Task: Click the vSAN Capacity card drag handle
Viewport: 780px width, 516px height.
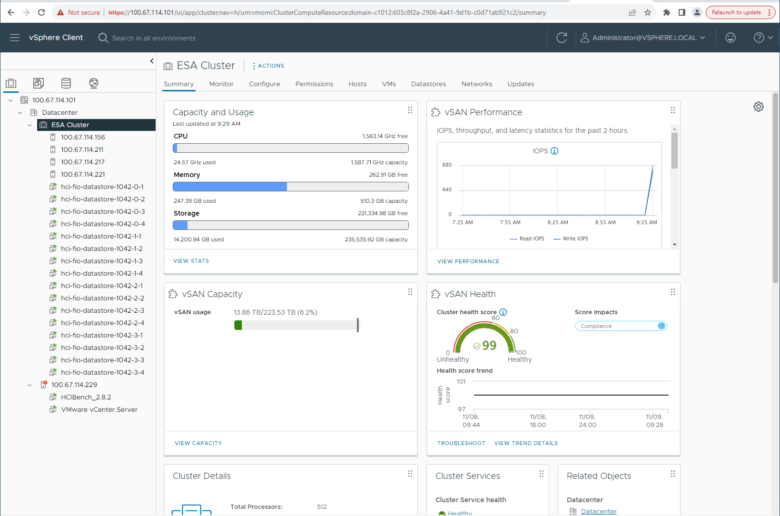Action: (x=410, y=292)
